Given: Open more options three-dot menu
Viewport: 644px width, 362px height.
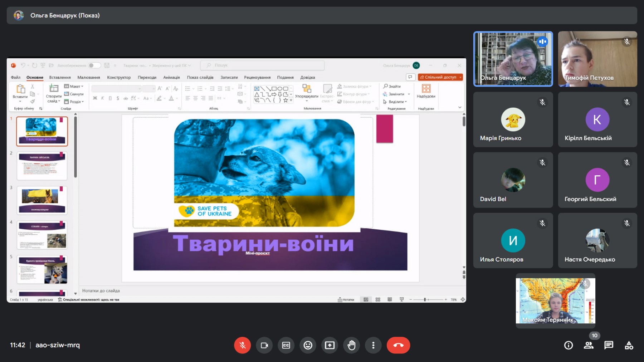Looking at the screenshot, I should [x=373, y=345].
